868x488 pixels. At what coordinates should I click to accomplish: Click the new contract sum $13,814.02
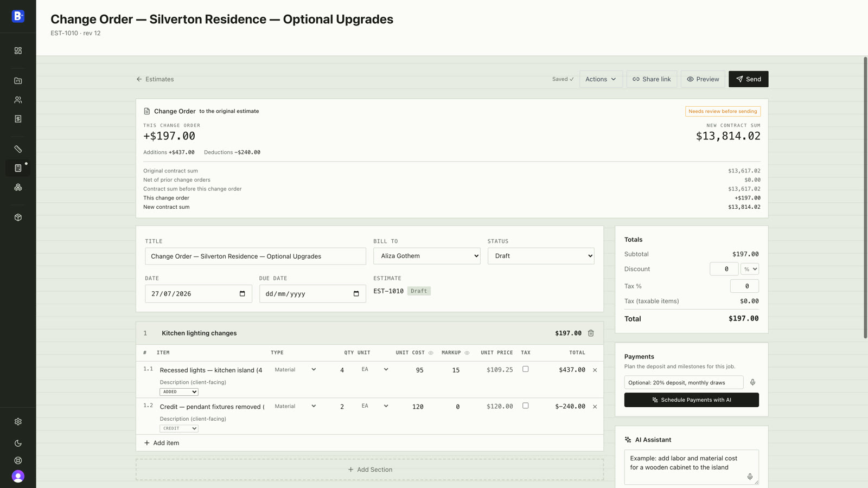(728, 136)
